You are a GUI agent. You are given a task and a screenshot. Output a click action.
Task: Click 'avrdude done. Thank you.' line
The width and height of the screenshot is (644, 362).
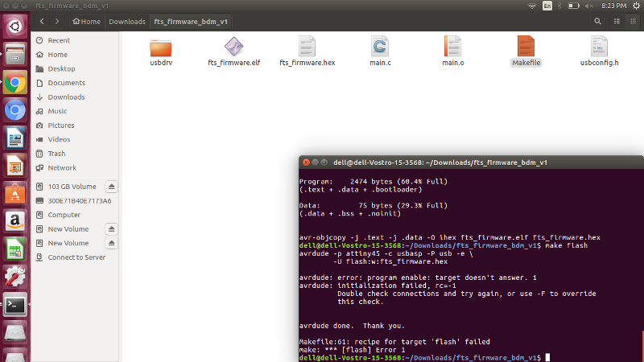tap(352, 326)
